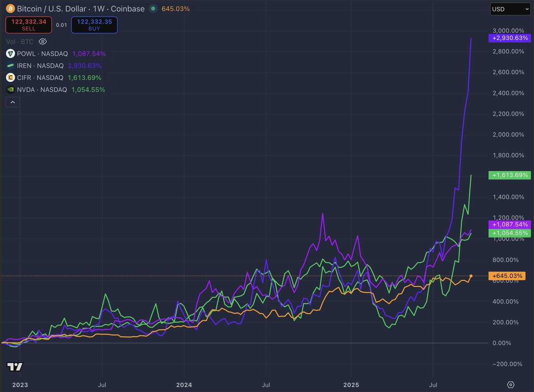Click the orange +645.03% price scale label
This screenshot has height=392, width=534.
507,276
